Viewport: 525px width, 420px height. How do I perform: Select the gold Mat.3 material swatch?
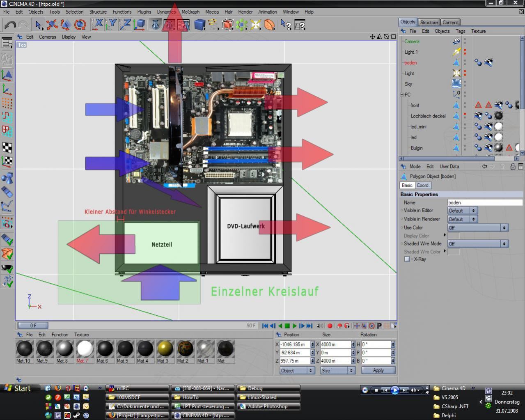(165, 349)
